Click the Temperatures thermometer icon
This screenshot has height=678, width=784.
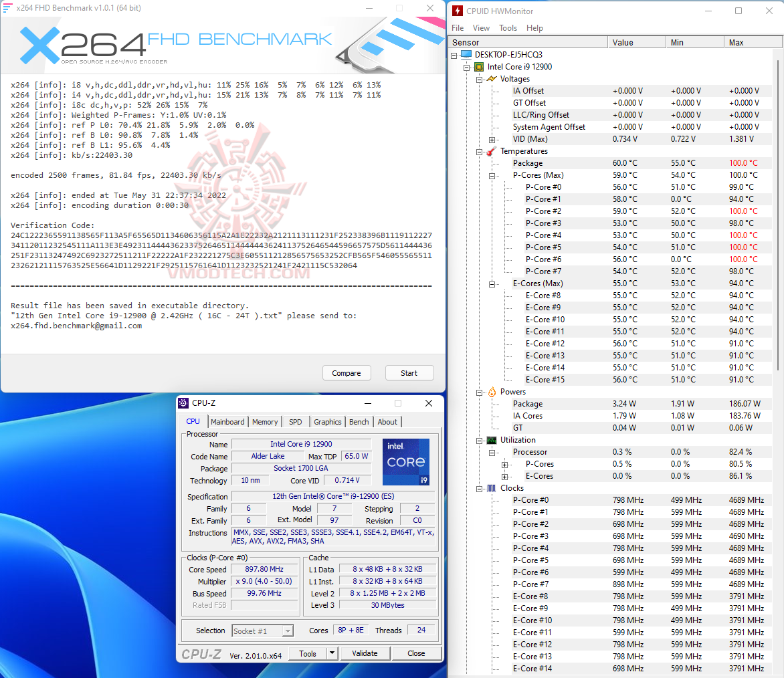point(490,150)
